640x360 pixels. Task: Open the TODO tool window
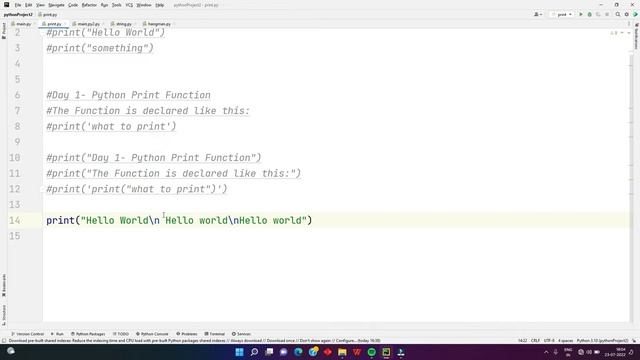pos(121,334)
